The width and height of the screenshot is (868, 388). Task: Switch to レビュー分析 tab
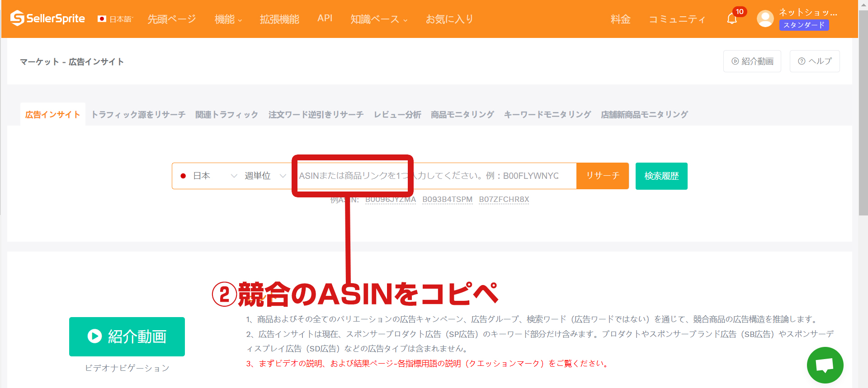[397, 115]
